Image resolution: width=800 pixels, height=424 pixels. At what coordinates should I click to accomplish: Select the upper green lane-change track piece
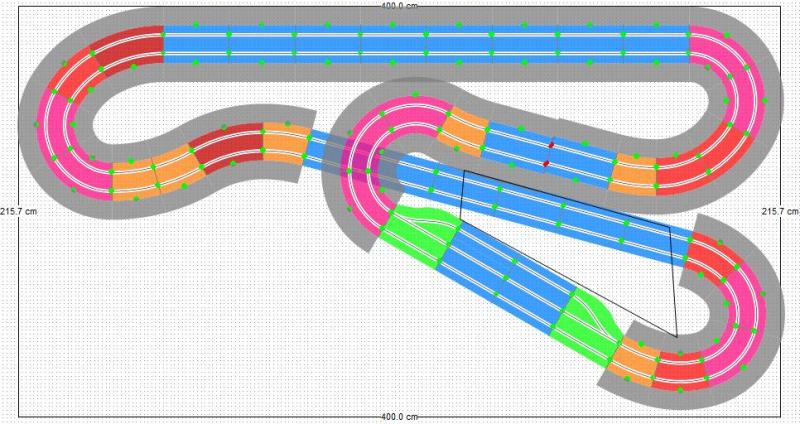click(418, 226)
